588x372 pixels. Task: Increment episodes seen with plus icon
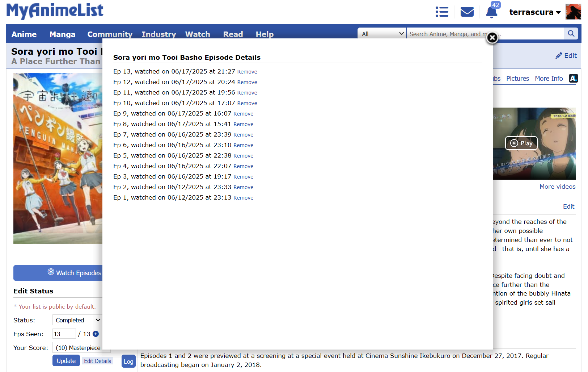[96, 334]
